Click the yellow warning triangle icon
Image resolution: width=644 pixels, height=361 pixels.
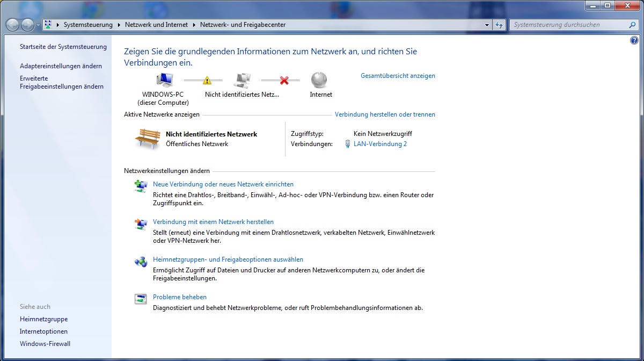[x=207, y=81]
